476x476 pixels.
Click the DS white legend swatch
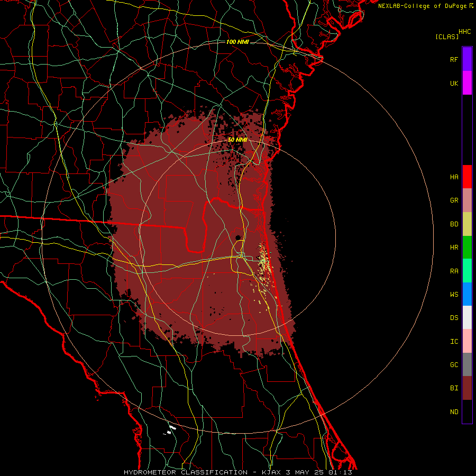(467, 317)
